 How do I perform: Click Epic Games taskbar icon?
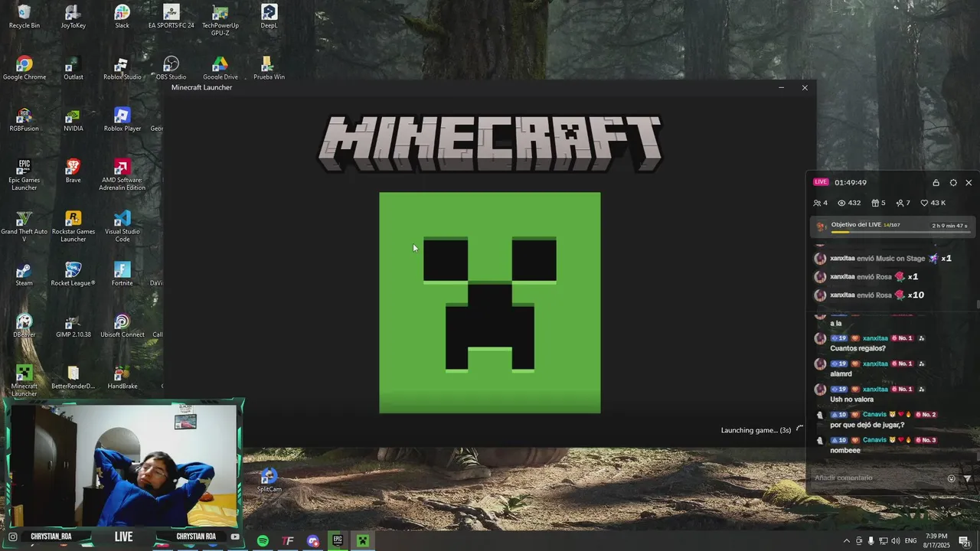click(338, 540)
